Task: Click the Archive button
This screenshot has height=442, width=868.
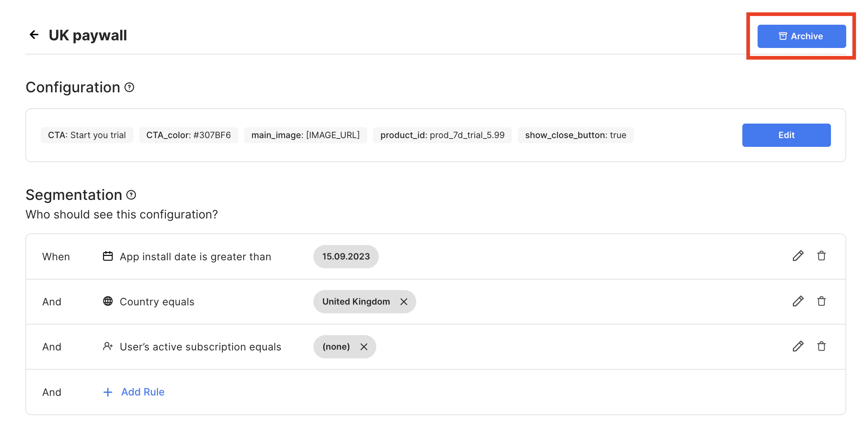Action: (x=801, y=36)
